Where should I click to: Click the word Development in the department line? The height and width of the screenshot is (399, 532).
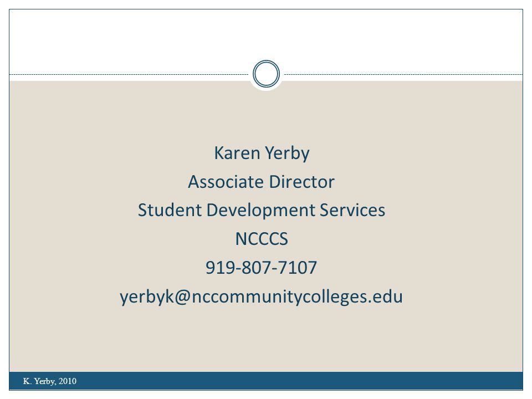pos(260,211)
